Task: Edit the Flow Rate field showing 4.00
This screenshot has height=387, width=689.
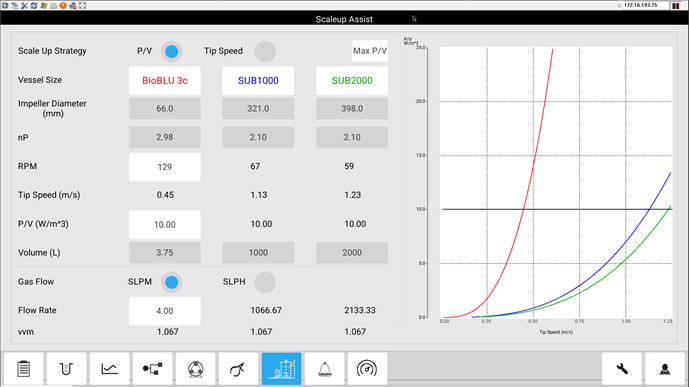Action: coord(165,311)
